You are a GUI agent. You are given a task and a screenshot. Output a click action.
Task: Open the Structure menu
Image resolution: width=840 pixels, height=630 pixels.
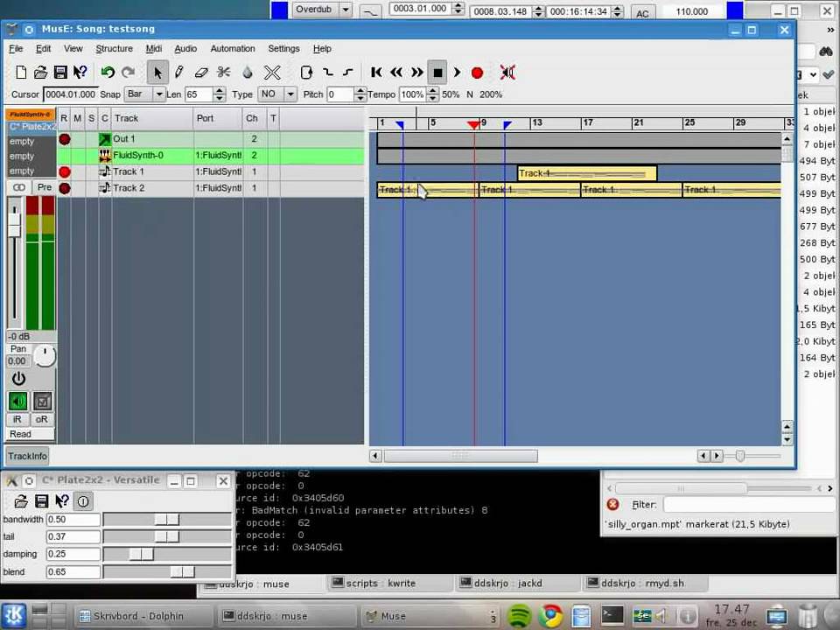click(x=114, y=49)
